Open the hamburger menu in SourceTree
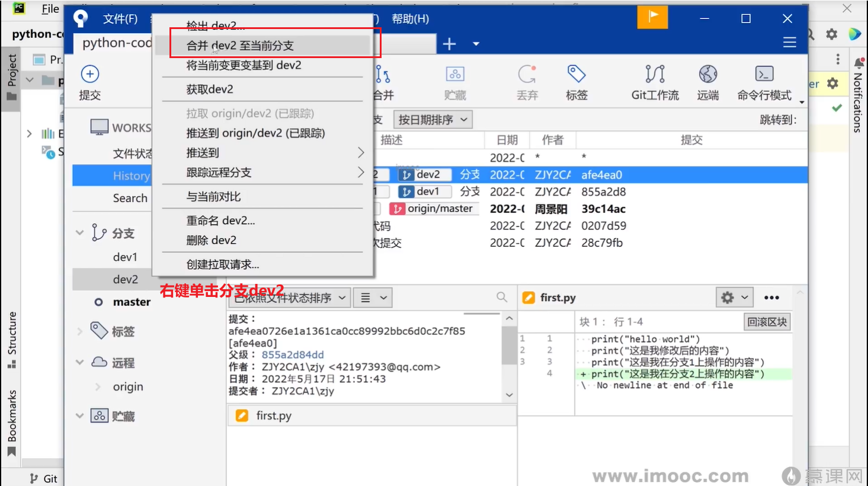The image size is (868, 486). click(x=789, y=43)
